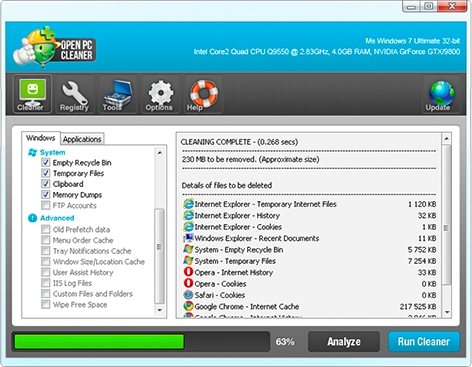Click the Google Chrome Internet Cache icon
Screen dimensions: 472x367
[x=188, y=306]
